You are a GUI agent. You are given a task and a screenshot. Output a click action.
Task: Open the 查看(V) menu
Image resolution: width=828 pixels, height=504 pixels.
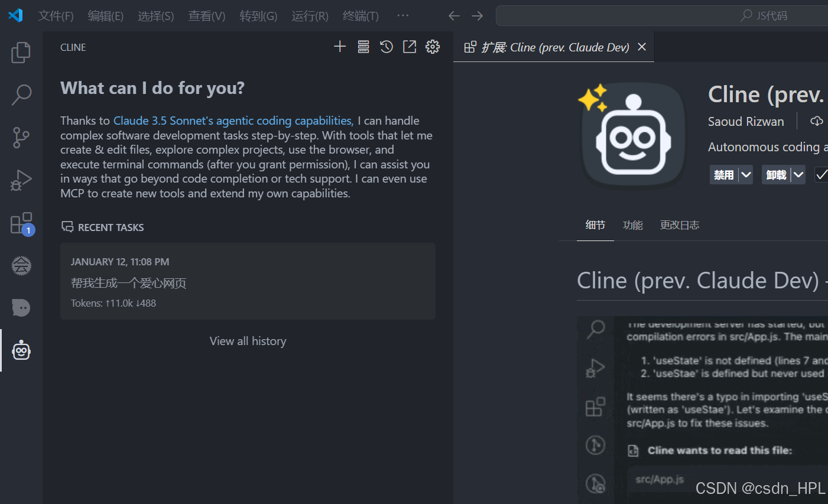(207, 16)
